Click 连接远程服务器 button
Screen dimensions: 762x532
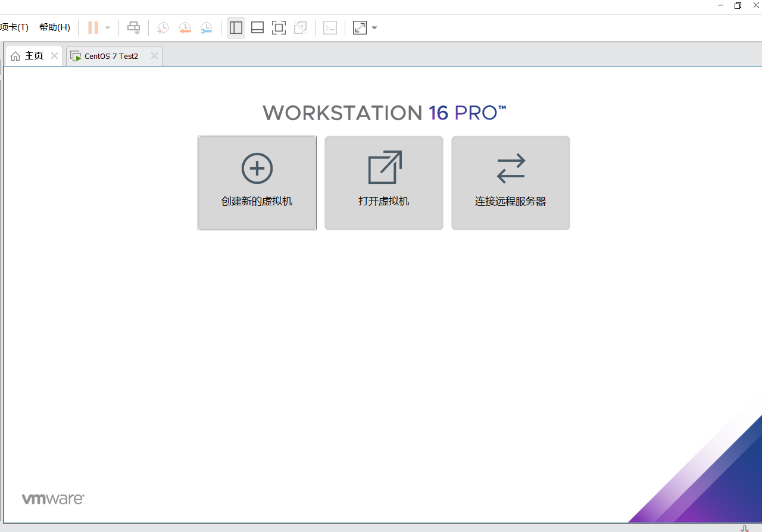click(511, 183)
